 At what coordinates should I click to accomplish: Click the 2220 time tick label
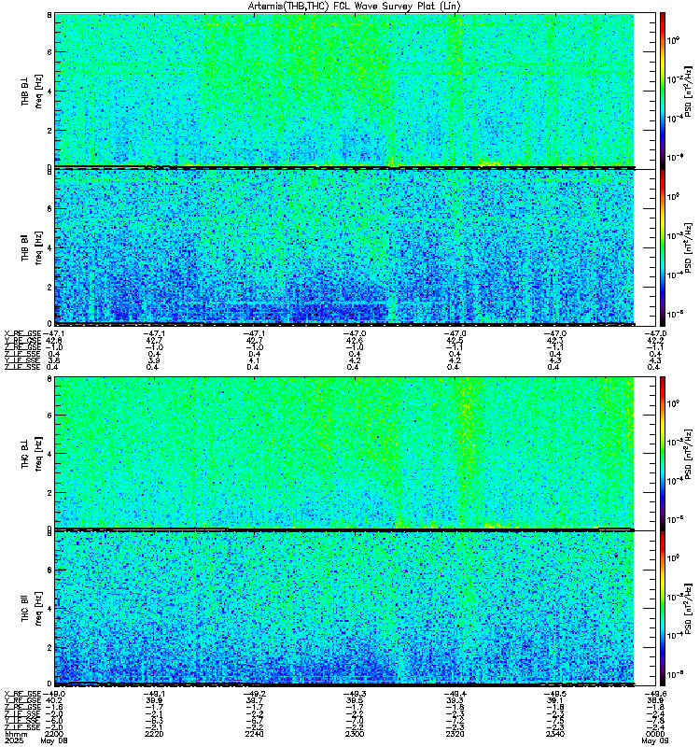(x=154, y=734)
